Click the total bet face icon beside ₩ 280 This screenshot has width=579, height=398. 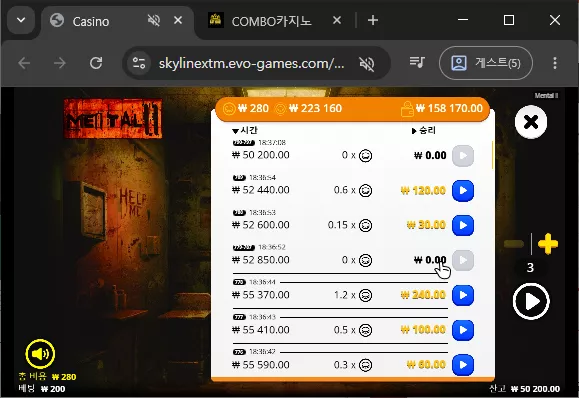coord(229,109)
